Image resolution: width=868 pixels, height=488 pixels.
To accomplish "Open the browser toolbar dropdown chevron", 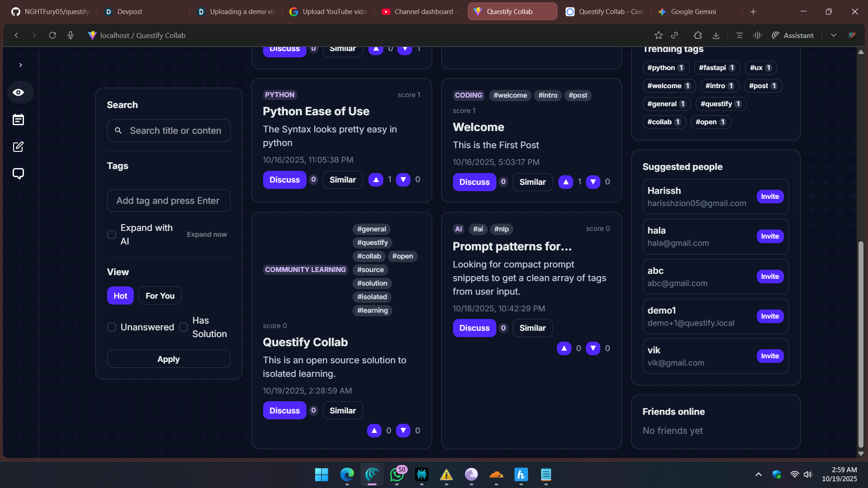I will click(x=833, y=35).
